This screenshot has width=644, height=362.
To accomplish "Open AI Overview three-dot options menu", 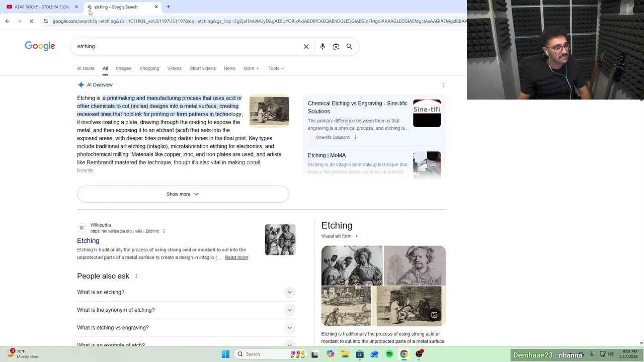I will (x=443, y=85).
